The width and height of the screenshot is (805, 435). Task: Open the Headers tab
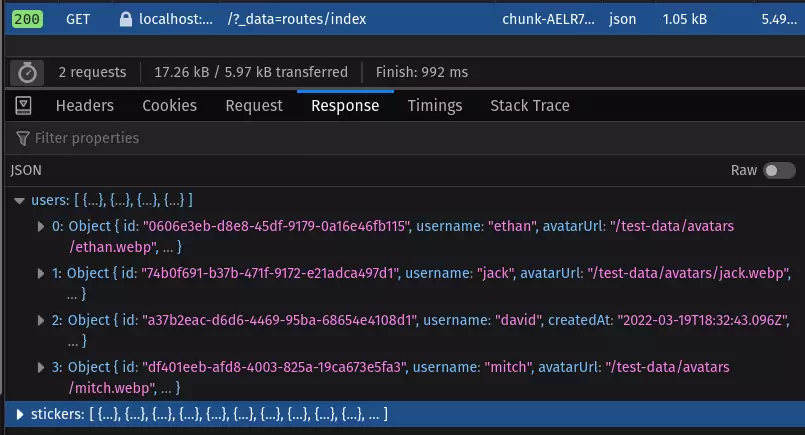[x=85, y=105]
